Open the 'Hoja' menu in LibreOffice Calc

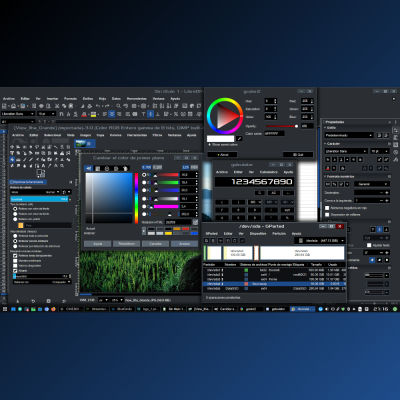102,99
